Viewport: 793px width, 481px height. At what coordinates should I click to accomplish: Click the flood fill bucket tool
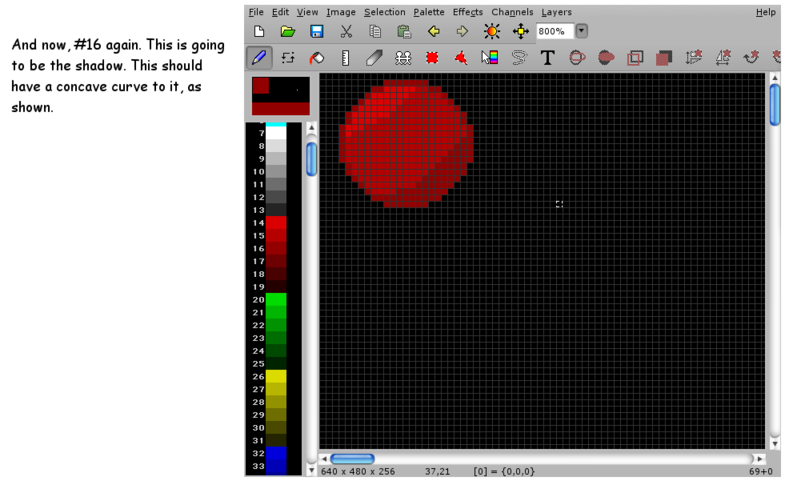[x=317, y=58]
